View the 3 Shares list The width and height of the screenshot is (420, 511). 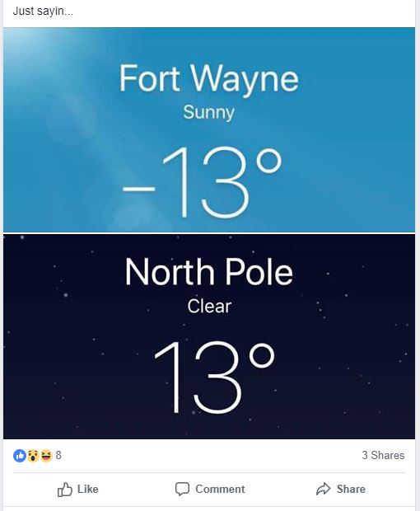point(383,455)
